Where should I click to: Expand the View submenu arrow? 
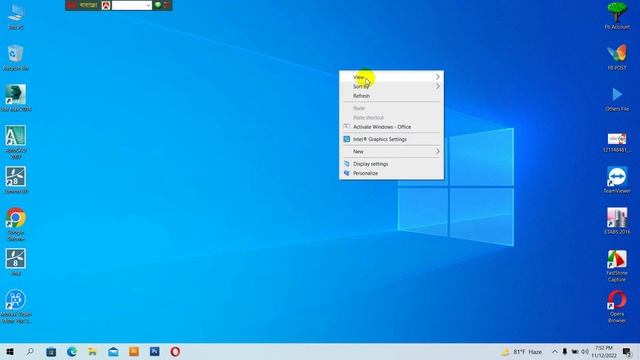pos(438,77)
